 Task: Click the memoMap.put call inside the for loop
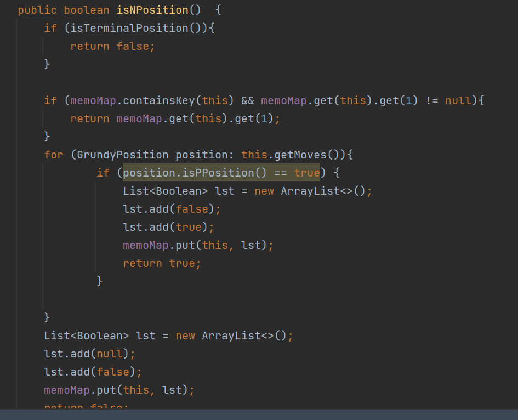[x=197, y=246]
